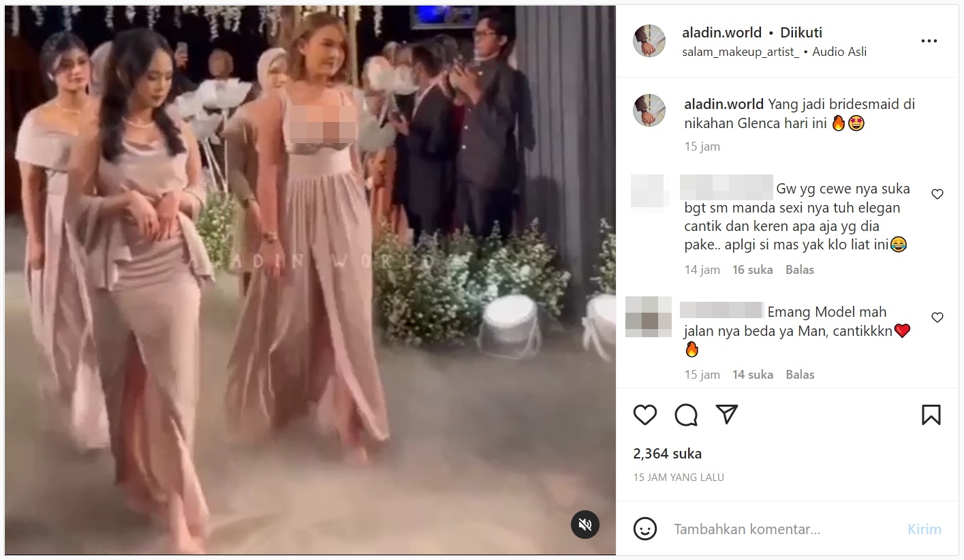The height and width of the screenshot is (560, 964).
Task: Open the three-dot more options menu
Action: pyautogui.click(x=929, y=42)
